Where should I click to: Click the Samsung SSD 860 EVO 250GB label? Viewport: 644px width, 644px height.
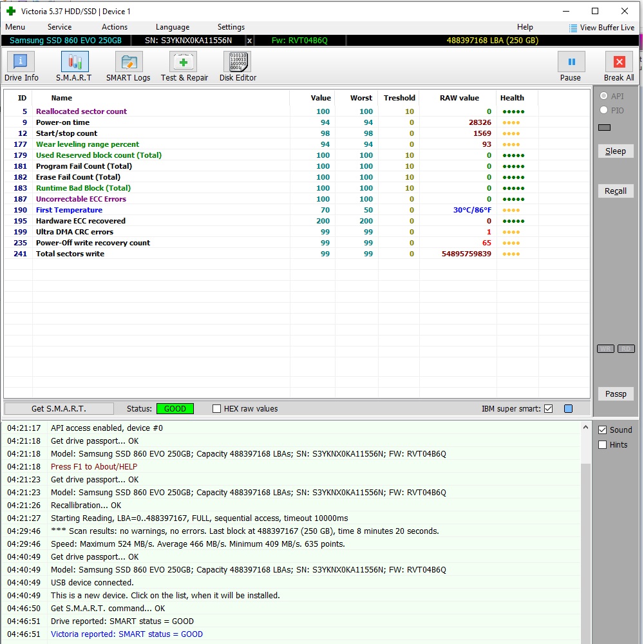tap(66, 41)
